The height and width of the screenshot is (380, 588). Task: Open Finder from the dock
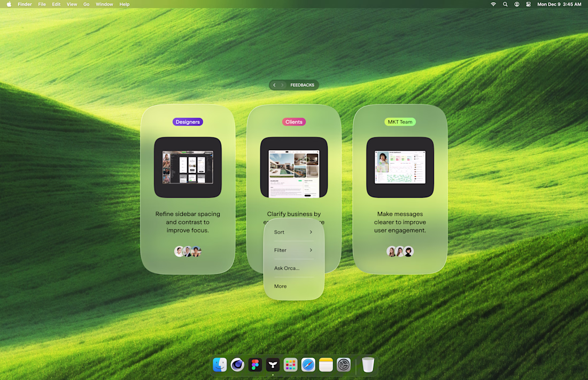coord(220,365)
